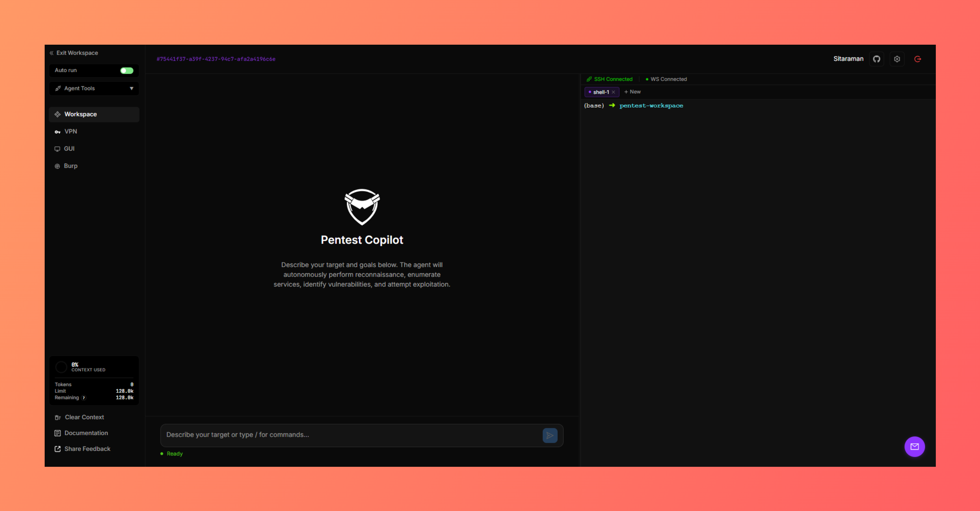Focus the target description input field
Screen dimensions: 980x511
pos(326,435)
